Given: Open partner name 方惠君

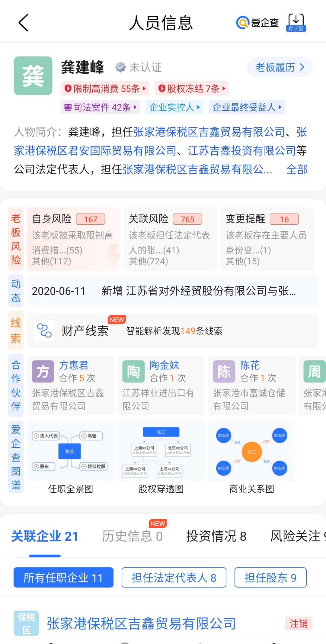Looking at the screenshot, I should [74, 365].
